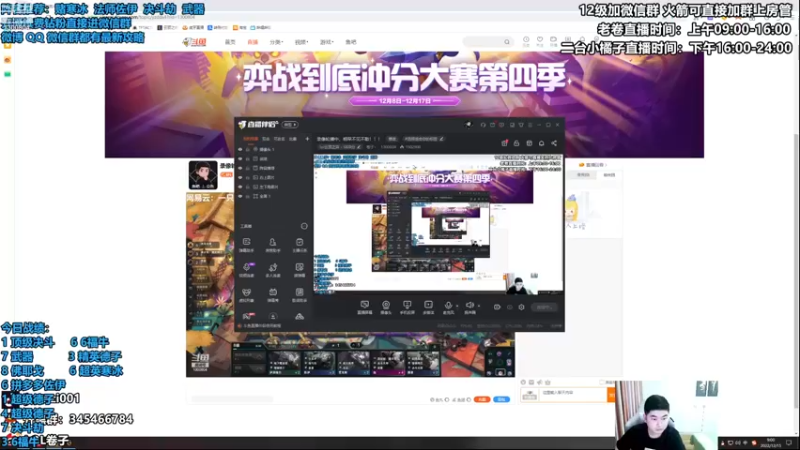Click stream start/stop button in companion
The height and width of the screenshot is (450, 800).
point(544,307)
